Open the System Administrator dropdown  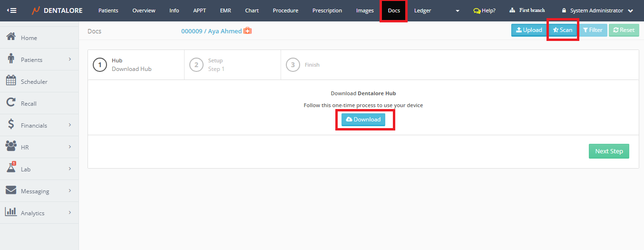tap(597, 10)
